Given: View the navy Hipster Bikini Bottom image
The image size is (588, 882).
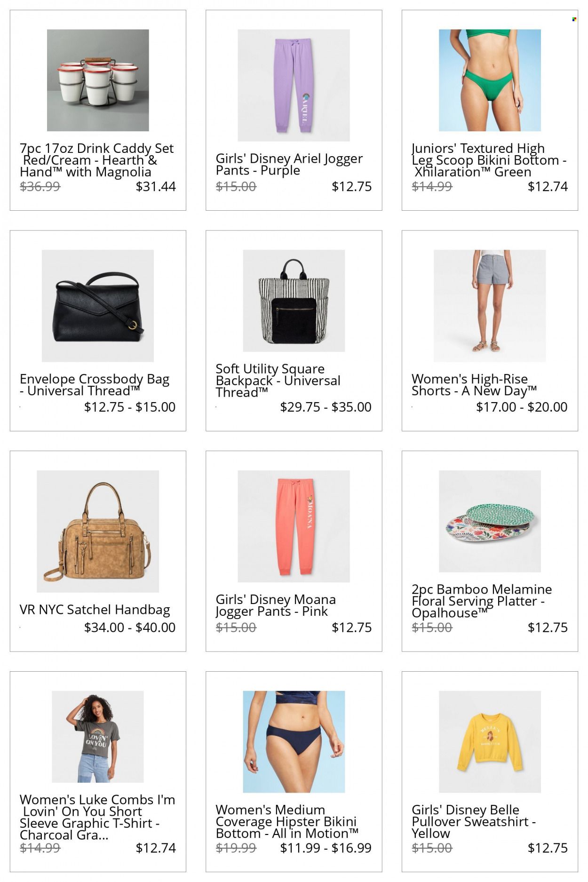Looking at the screenshot, I should click(x=294, y=741).
